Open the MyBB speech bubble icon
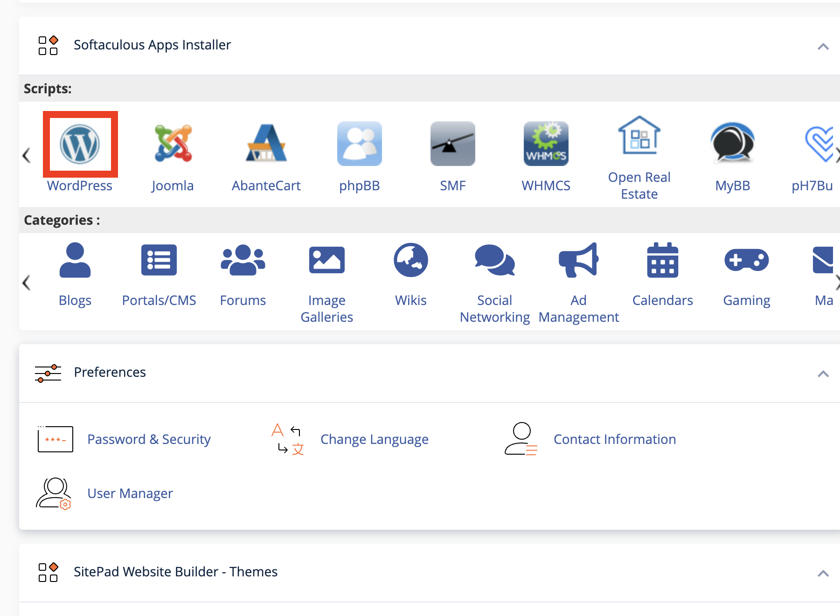The width and height of the screenshot is (840, 616). (733, 143)
